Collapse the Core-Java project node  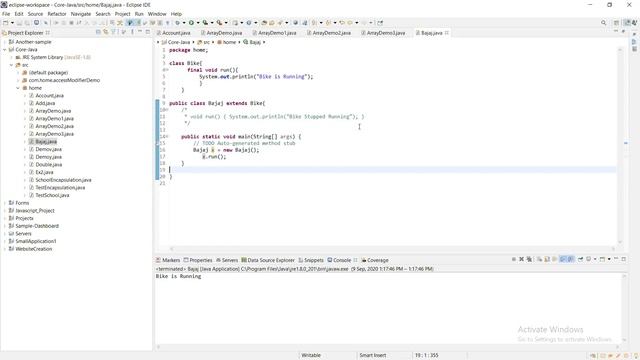coord(5,49)
